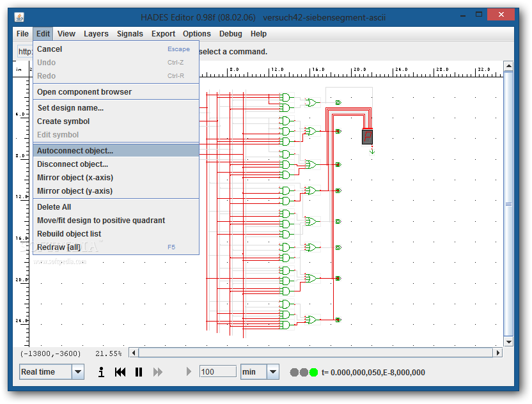Click the simulation time readout
This screenshot has width=532, height=404.
tap(373, 373)
